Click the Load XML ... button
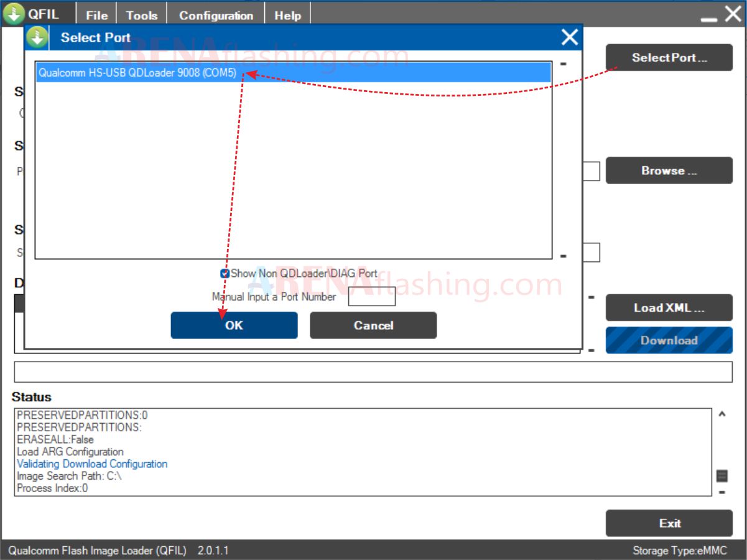The width and height of the screenshot is (747, 560). click(669, 307)
